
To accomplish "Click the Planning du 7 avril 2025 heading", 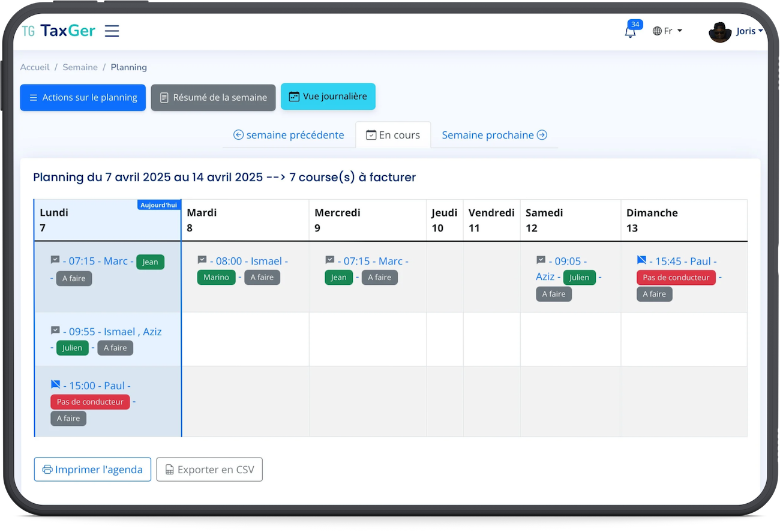I will point(224,177).
